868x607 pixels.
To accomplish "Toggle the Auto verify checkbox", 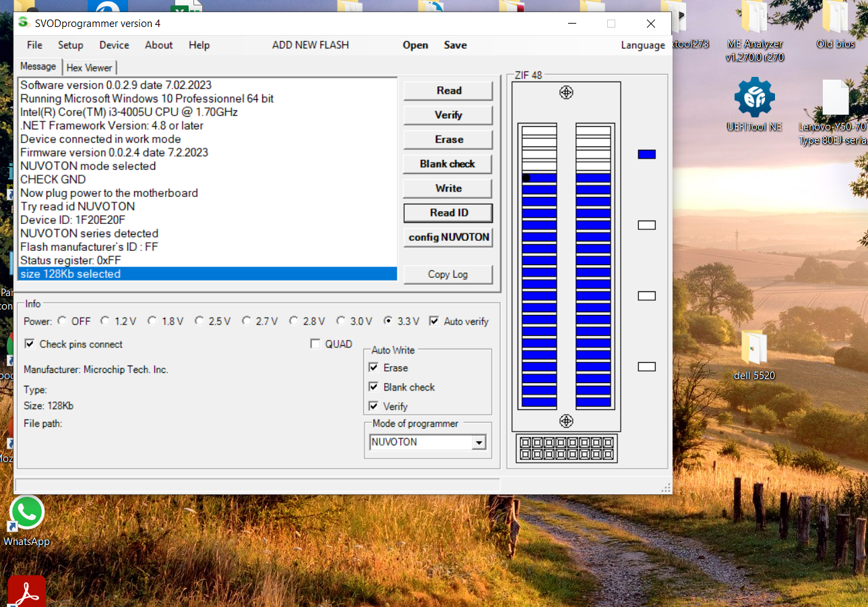I will click(434, 321).
